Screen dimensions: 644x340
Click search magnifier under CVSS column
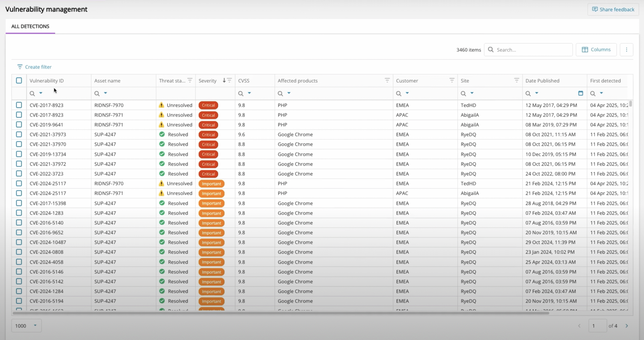point(241,93)
